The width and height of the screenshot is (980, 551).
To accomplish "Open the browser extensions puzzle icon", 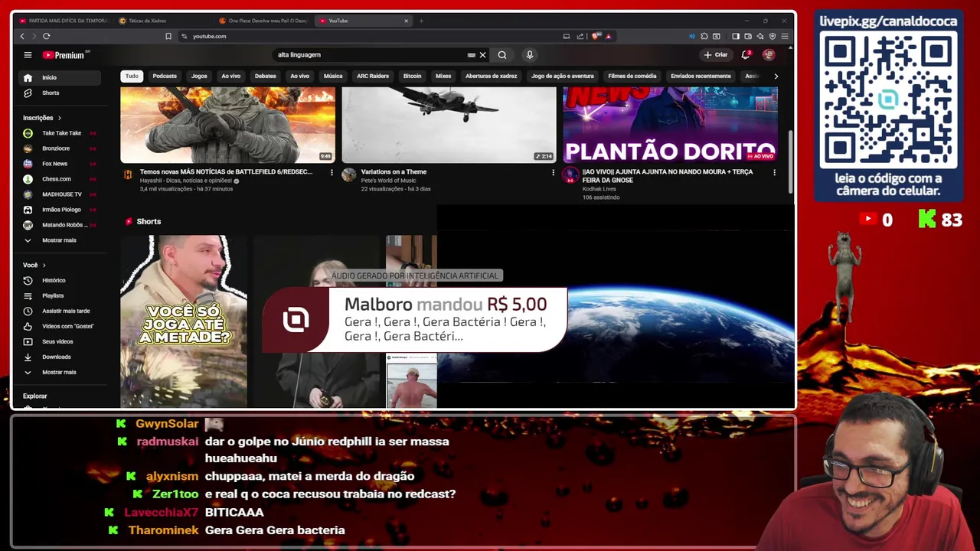I will coord(704,36).
